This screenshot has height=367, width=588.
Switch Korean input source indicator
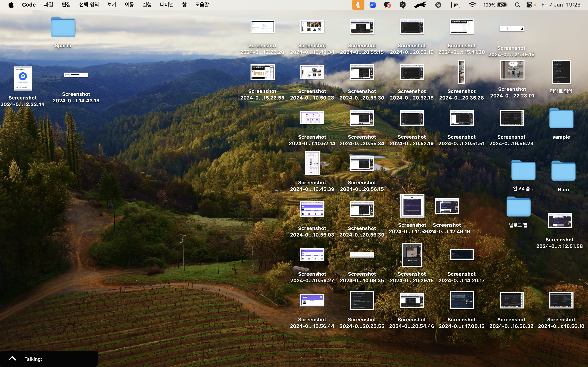coord(455,5)
